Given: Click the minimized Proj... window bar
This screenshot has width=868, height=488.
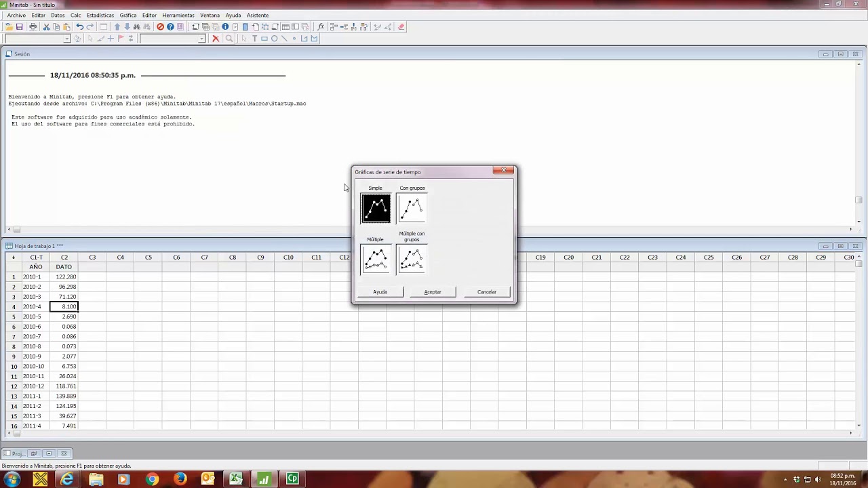Looking at the screenshot, I should 36,453.
